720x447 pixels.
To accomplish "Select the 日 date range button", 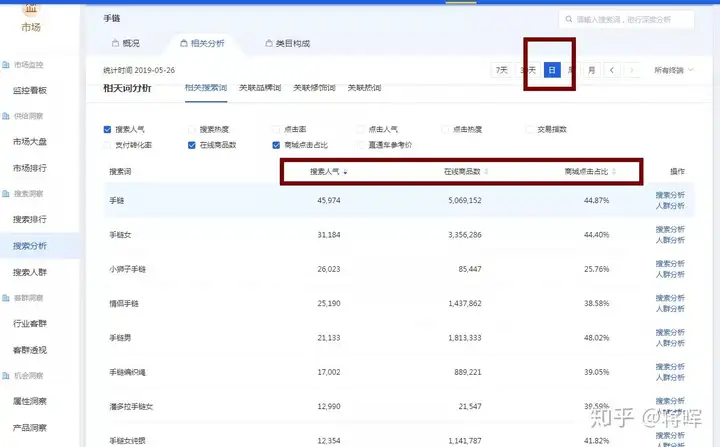I will 552,70.
